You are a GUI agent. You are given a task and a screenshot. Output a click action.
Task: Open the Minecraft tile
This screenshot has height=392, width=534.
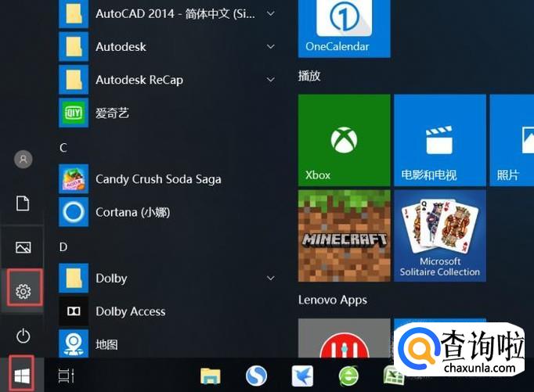pyautogui.click(x=345, y=236)
